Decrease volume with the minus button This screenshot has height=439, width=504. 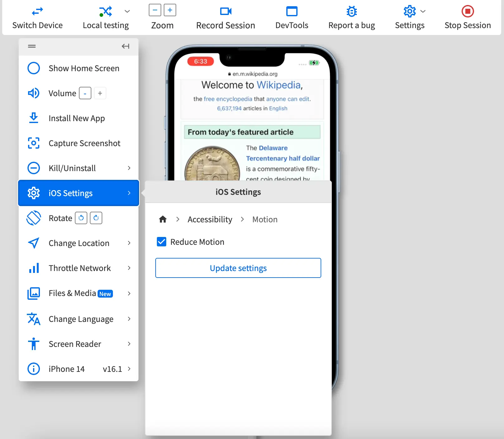(85, 93)
